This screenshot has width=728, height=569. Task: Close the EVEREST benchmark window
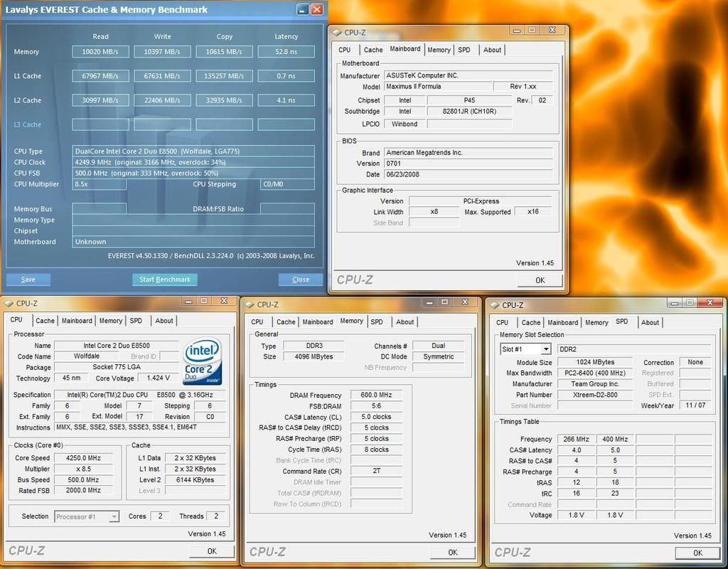click(317, 9)
